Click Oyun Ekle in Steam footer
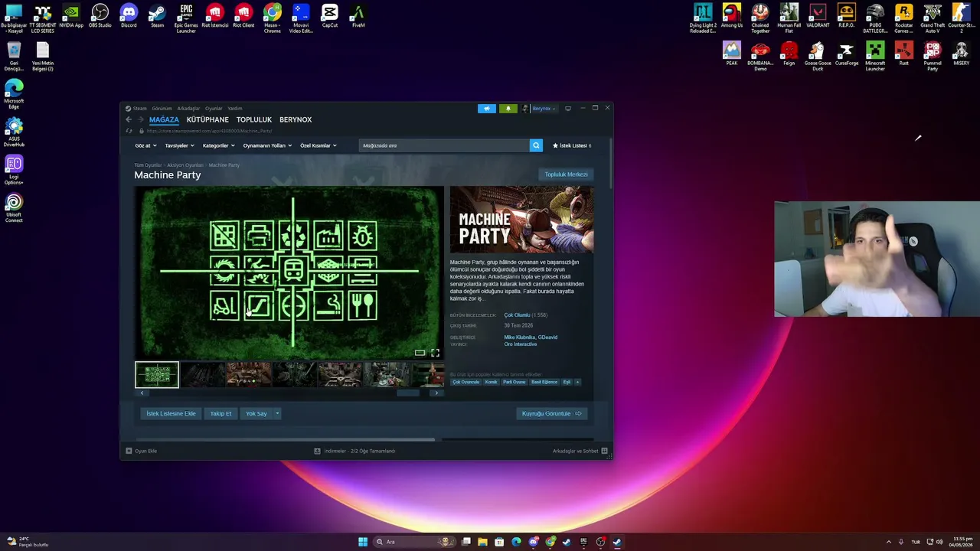 tap(142, 451)
